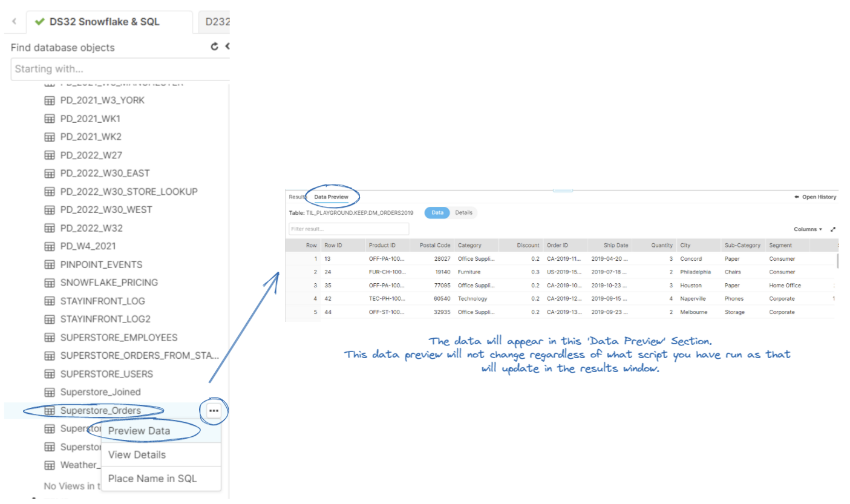This screenshot has width=850, height=504.
Task: Click the Home Office segment cell
Action: 785,286
